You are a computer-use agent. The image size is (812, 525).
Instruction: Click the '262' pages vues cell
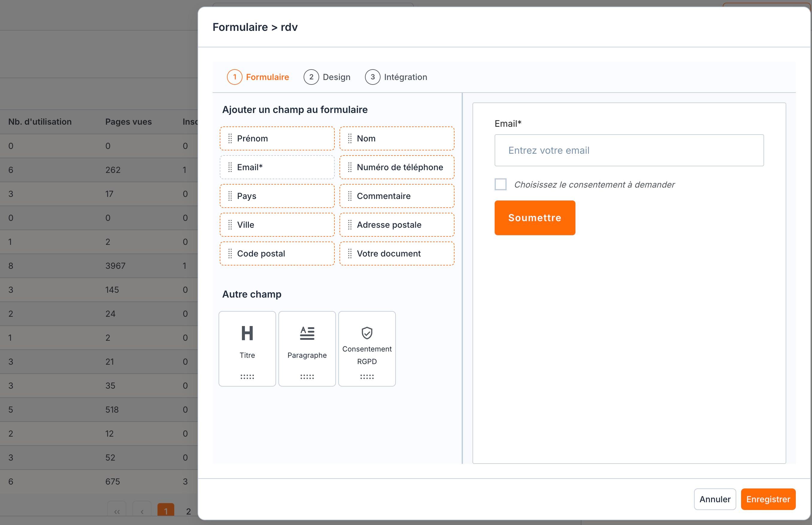tap(113, 170)
